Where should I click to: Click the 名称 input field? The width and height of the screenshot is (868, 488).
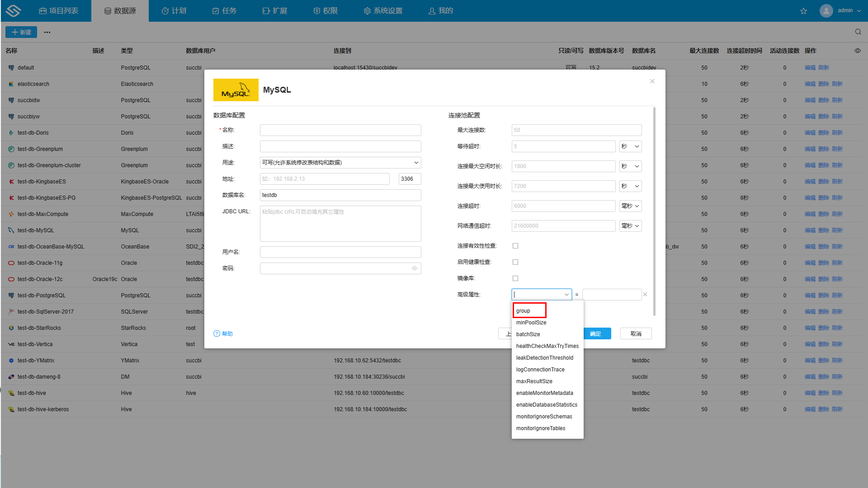pos(340,130)
